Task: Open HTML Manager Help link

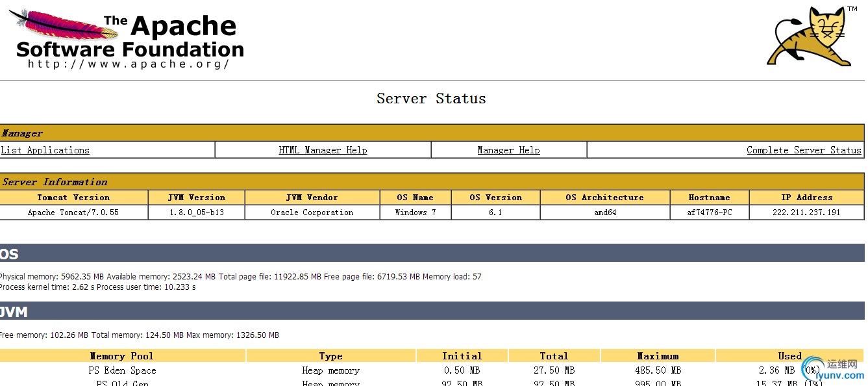Action: tap(323, 150)
